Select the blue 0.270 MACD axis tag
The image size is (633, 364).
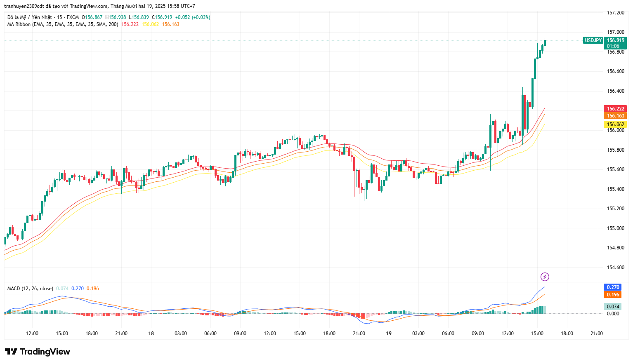pyautogui.click(x=613, y=287)
